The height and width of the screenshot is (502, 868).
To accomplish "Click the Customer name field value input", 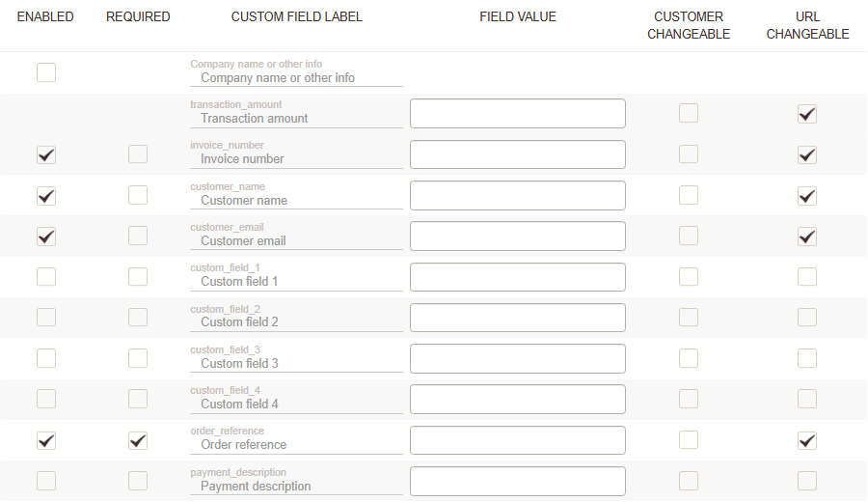I will (518, 195).
